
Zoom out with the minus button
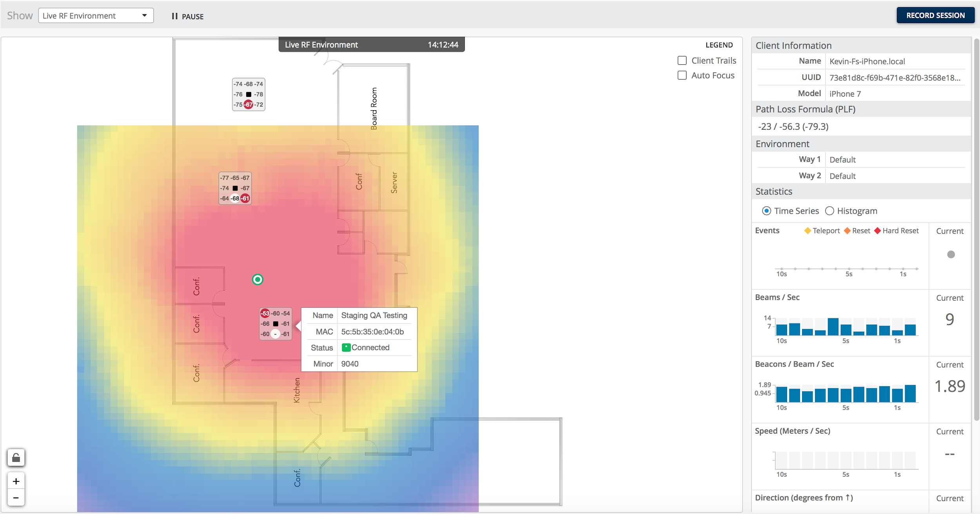pyautogui.click(x=16, y=498)
